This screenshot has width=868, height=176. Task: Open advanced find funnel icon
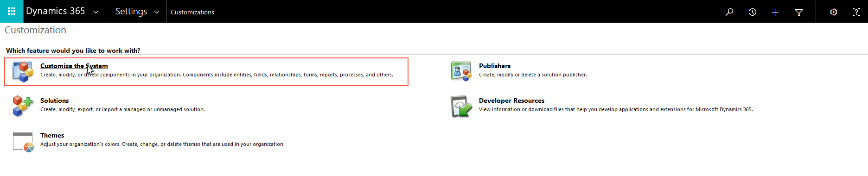pyautogui.click(x=799, y=12)
